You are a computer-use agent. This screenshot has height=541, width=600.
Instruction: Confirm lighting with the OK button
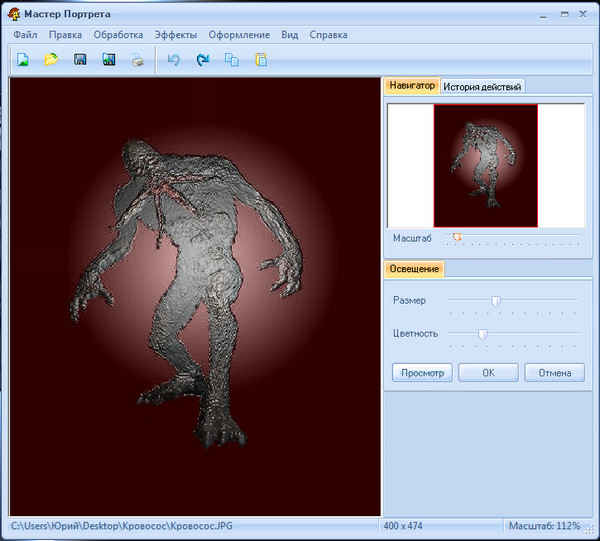[488, 373]
